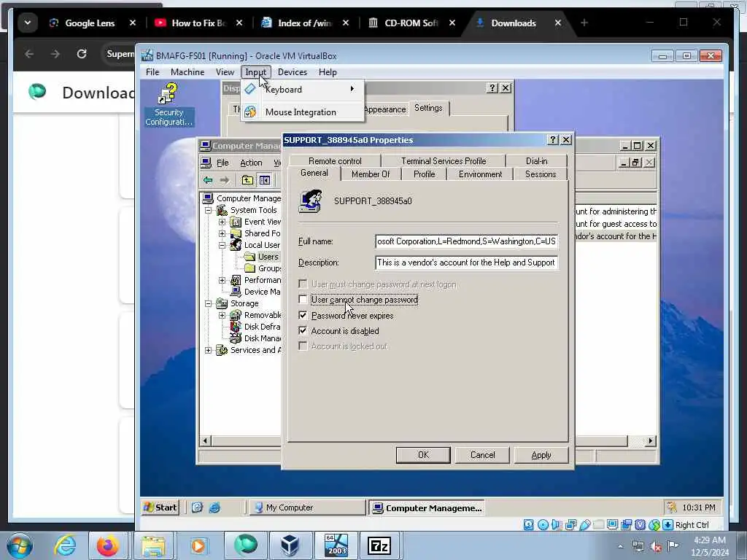Uncheck Password never expires checkbox
747x560 pixels.
(303, 315)
